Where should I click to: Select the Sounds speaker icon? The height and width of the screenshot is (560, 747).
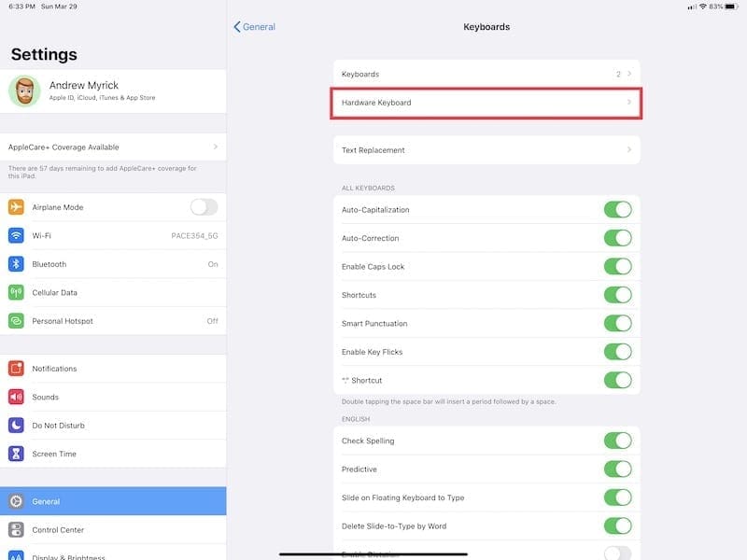[x=16, y=397]
